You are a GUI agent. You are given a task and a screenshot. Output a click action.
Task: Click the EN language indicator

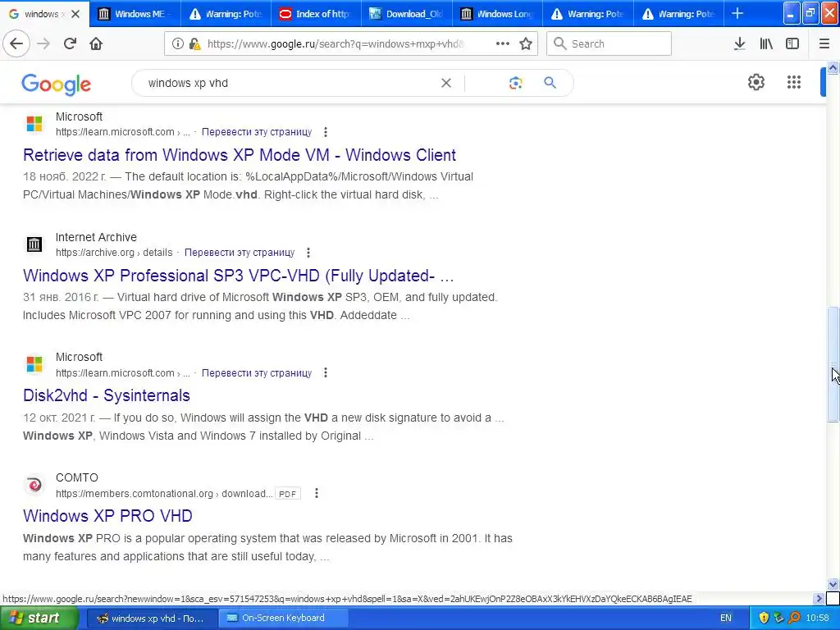point(725,618)
